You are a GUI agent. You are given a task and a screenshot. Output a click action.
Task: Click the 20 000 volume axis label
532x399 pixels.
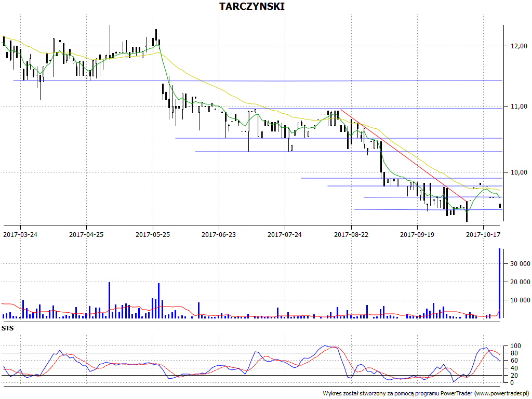point(520,282)
